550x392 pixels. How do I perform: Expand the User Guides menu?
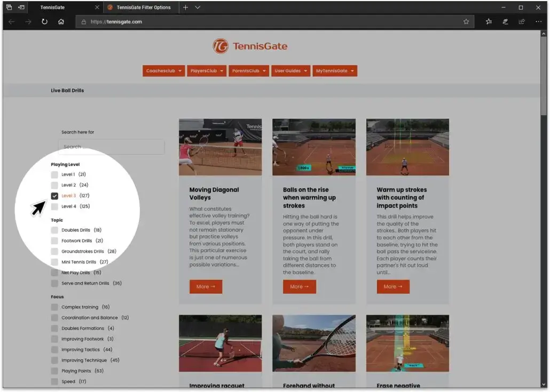pyautogui.click(x=290, y=71)
